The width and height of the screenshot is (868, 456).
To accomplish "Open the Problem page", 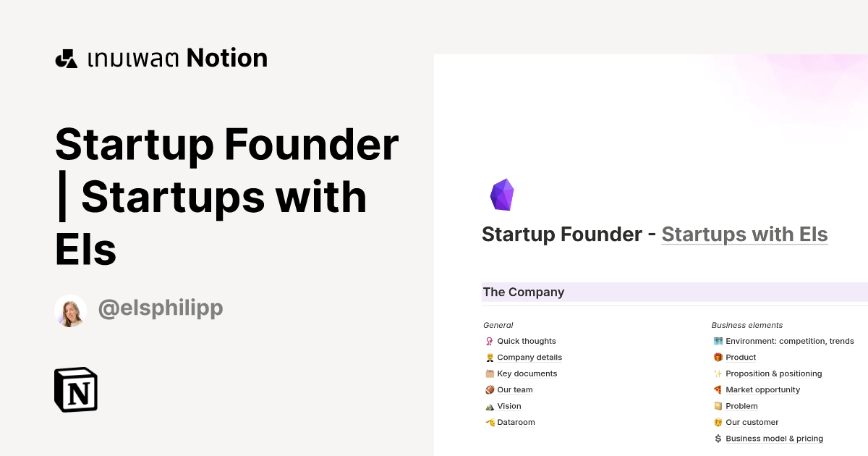I will coord(740,406).
